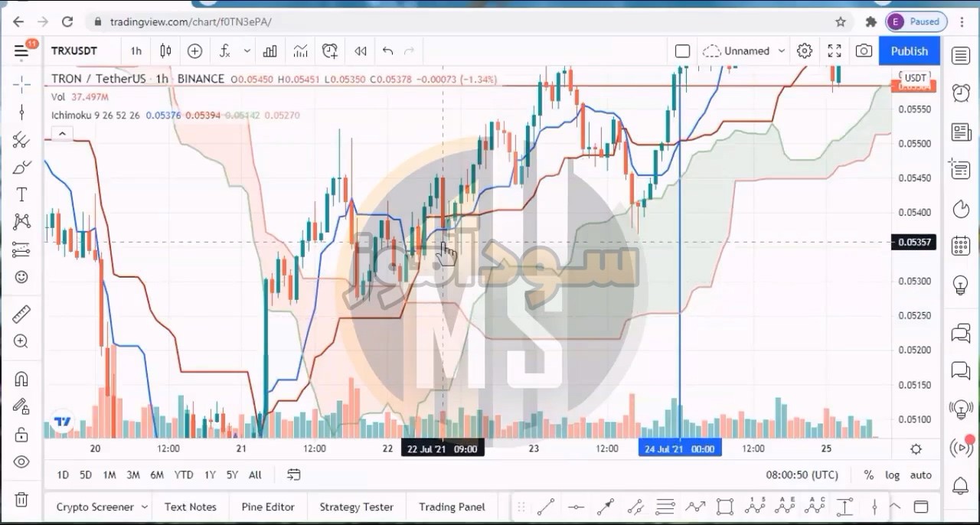The image size is (980, 525).
Task: Toggle stay in drawing mode
Action: pyautogui.click(x=21, y=406)
